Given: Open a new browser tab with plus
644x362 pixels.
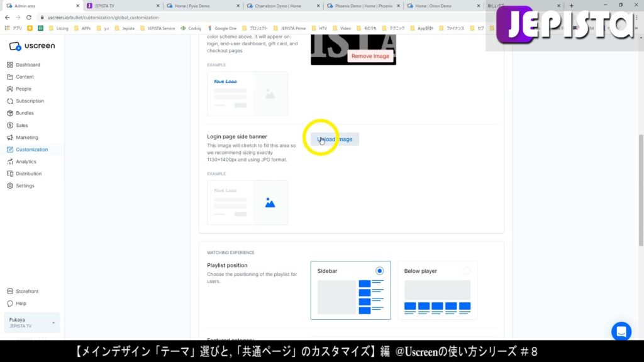Looking at the screenshot, I should [x=571, y=6].
